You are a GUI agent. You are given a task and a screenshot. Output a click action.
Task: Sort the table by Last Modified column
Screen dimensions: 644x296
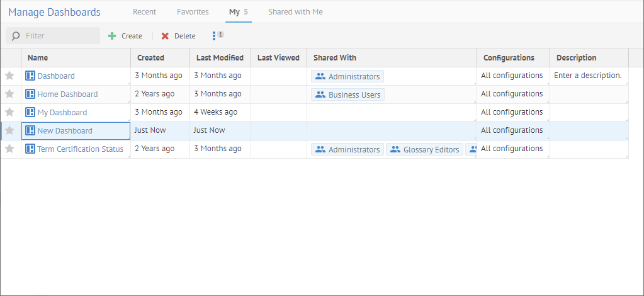[x=220, y=57]
